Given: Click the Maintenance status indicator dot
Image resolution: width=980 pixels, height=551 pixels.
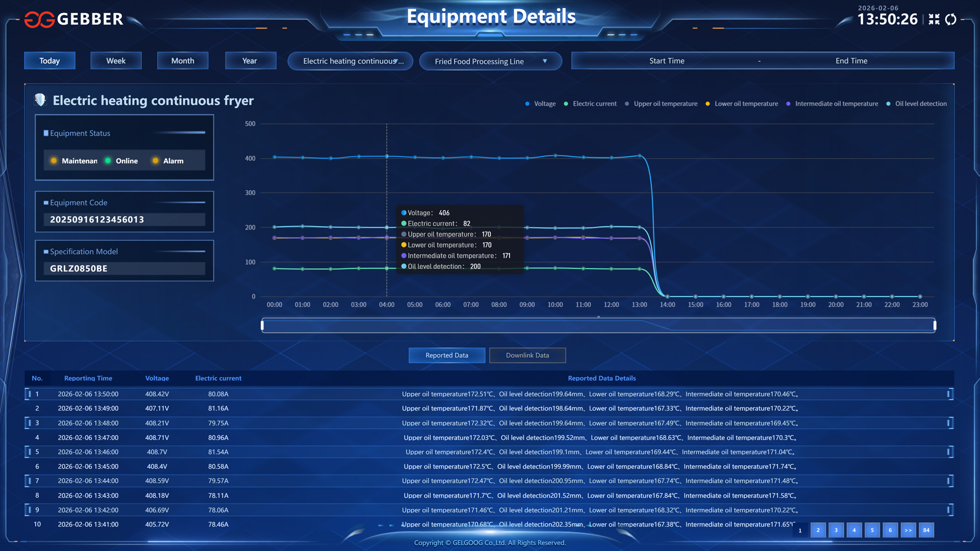Looking at the screenshot, I should [x=54, y=161].
